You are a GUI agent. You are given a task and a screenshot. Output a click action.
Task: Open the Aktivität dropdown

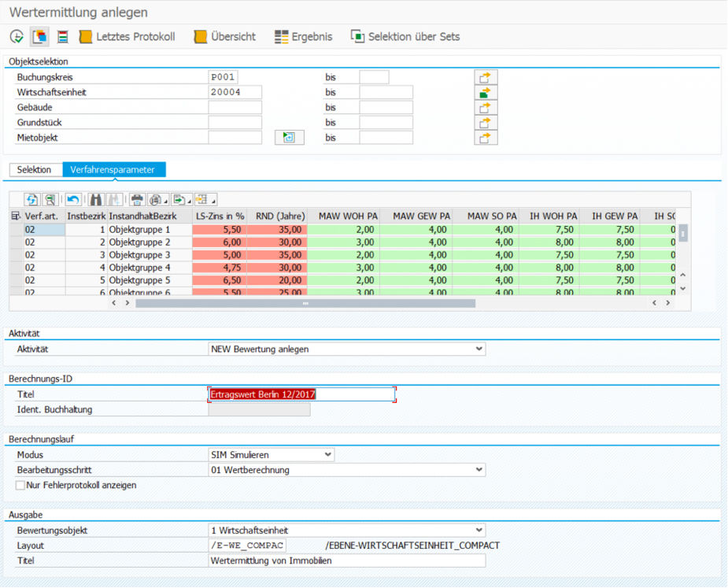tap(479, 349)
